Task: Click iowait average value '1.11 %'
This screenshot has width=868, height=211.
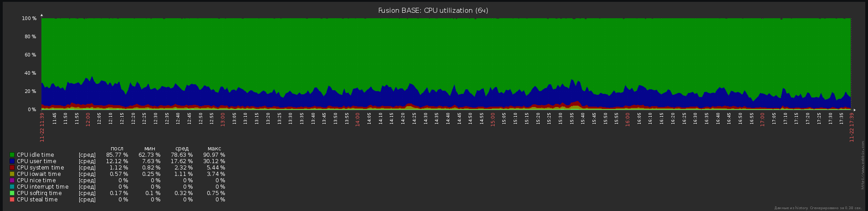Action: tap(184, 174)
